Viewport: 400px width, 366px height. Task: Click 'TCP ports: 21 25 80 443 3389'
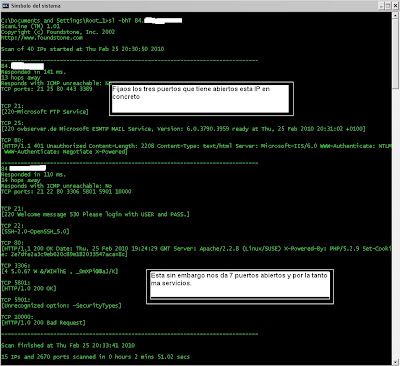pyautogui.click(x=47, y=89)
